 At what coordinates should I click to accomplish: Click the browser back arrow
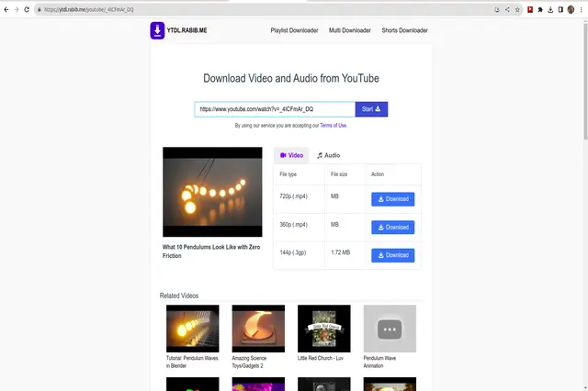click(6, 10)
